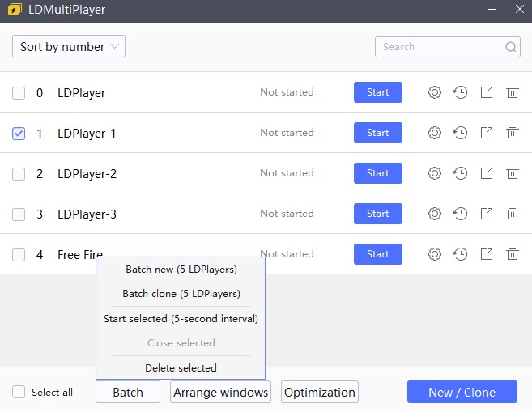This screenshot has height=412, width=532.
Task: Start the Free Fire instance
Action: [378, 254]
